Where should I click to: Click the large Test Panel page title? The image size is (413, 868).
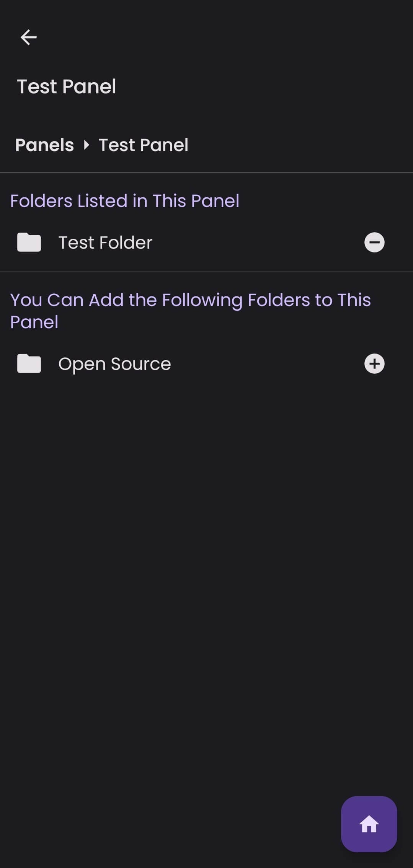66,86
